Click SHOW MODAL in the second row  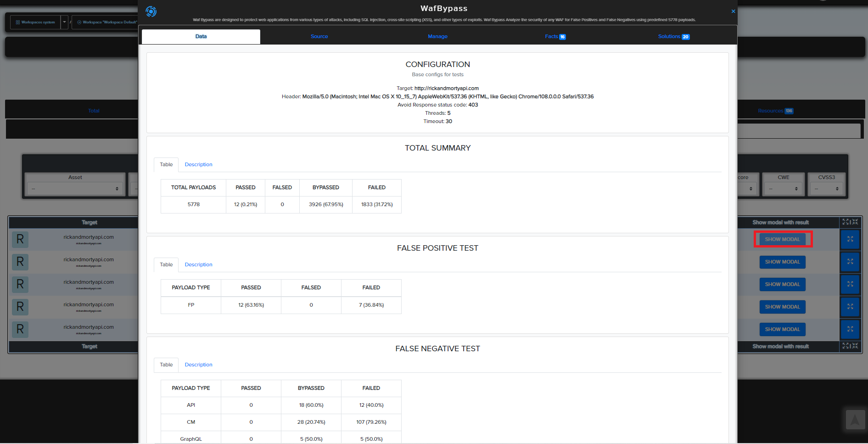point(782,262)
